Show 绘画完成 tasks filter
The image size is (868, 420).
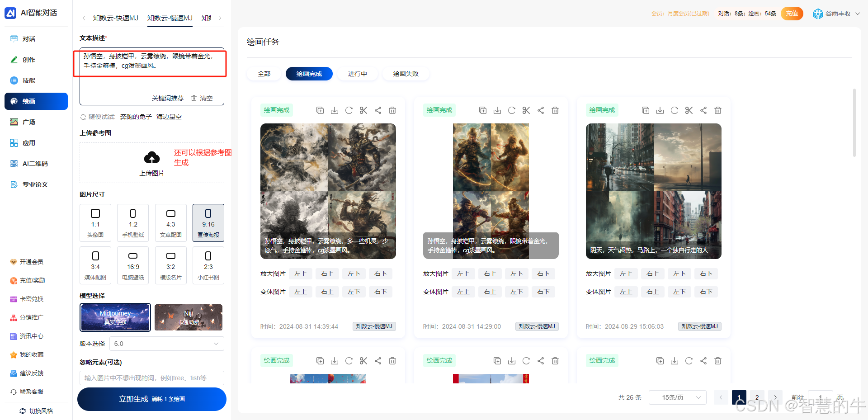309,74
